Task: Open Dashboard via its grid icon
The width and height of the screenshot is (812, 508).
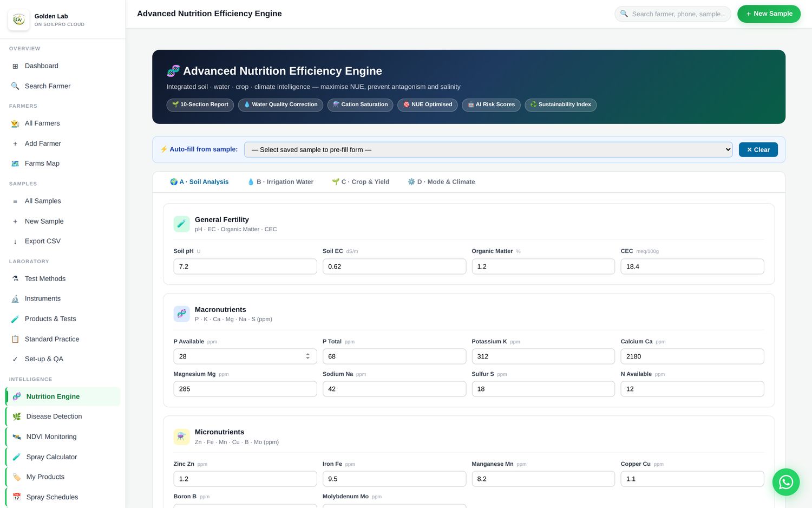Action: 15,66
